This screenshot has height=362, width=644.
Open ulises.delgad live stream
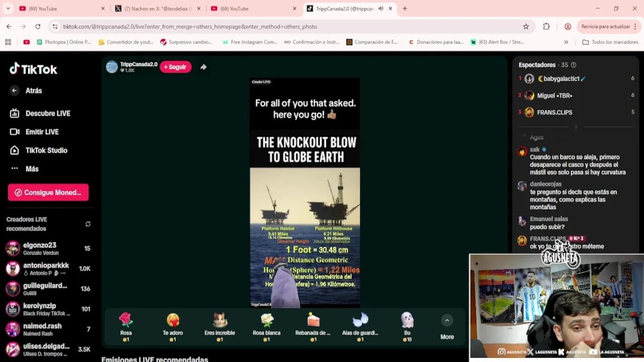pos(48,349)
